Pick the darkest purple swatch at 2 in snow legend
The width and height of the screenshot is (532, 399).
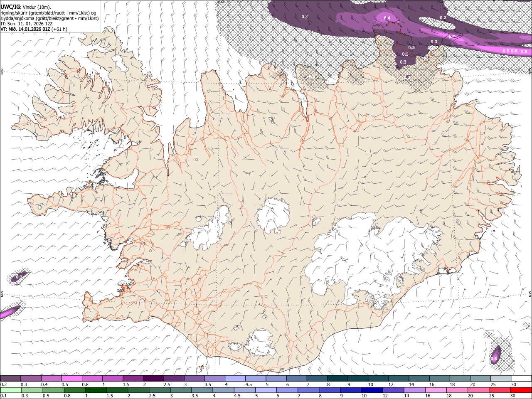click(x=153, y=379)
